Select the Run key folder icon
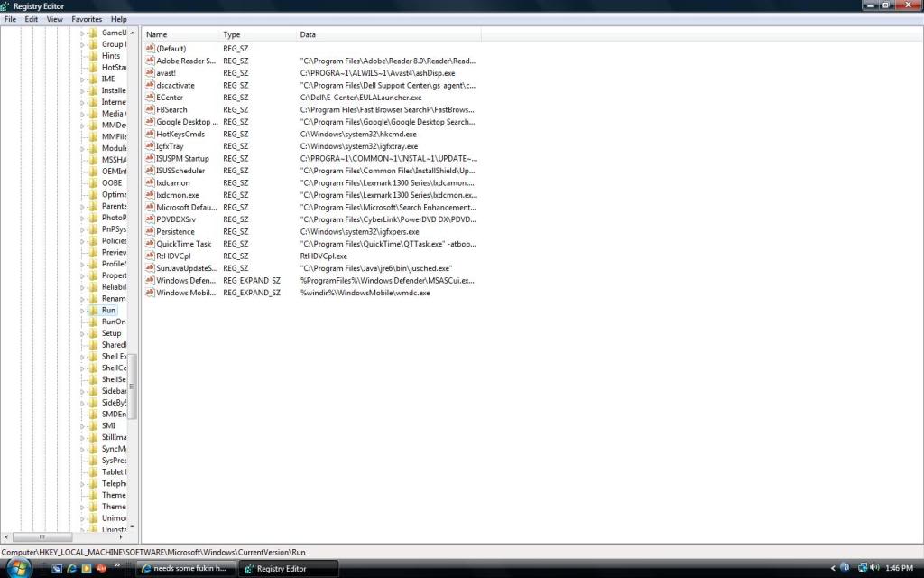 (93, 311)
